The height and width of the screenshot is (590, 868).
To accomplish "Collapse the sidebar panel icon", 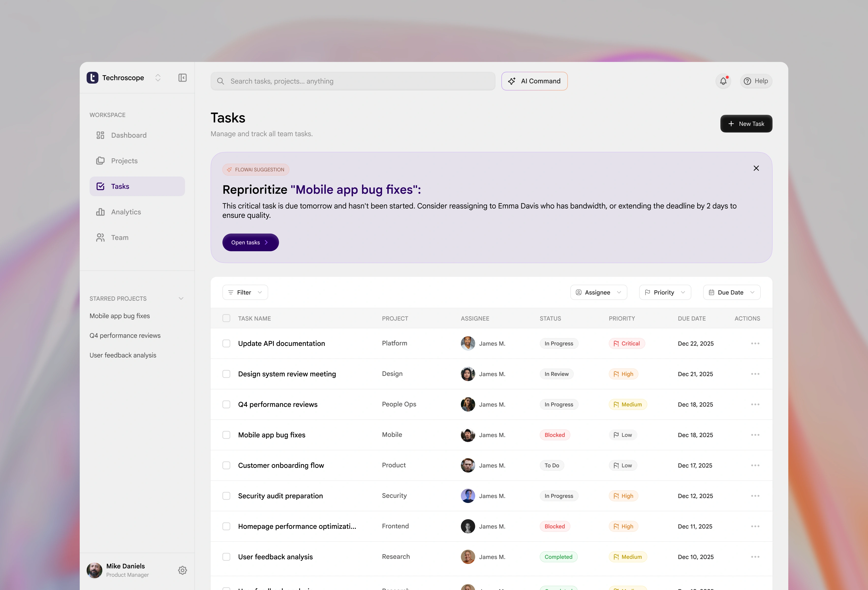I will tap(182, 78).
